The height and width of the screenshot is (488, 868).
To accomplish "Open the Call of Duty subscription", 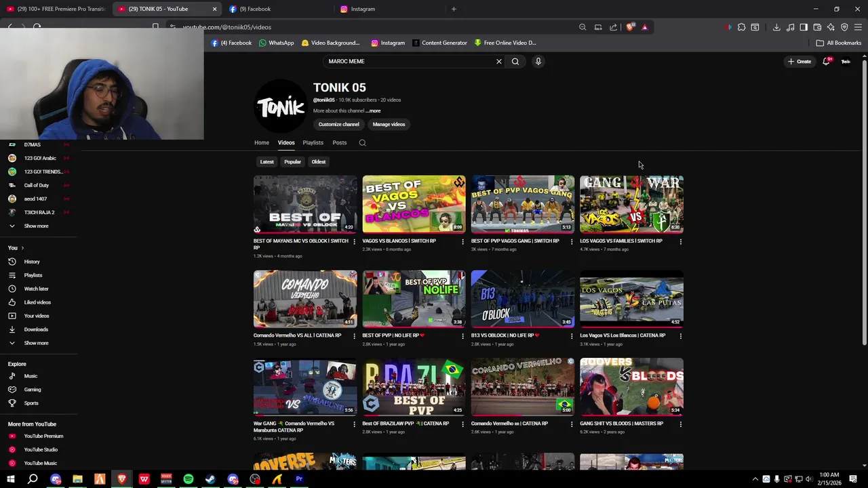I will 38,185.
